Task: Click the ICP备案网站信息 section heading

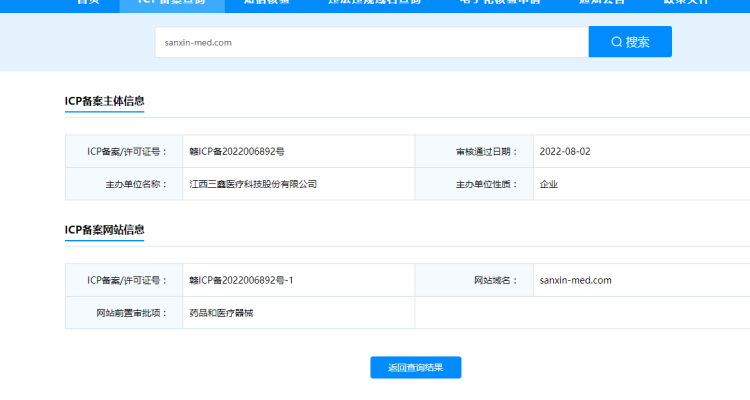Action: click(x=104, y=230)
